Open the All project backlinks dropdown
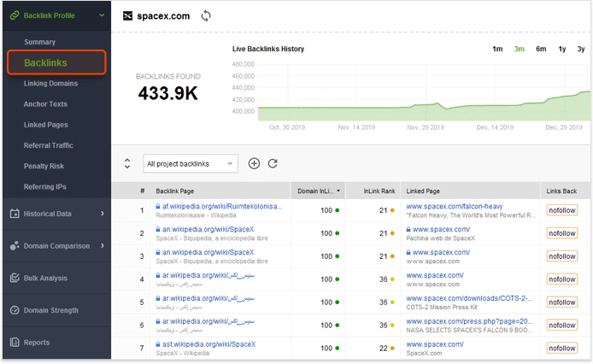 point(191,163)
